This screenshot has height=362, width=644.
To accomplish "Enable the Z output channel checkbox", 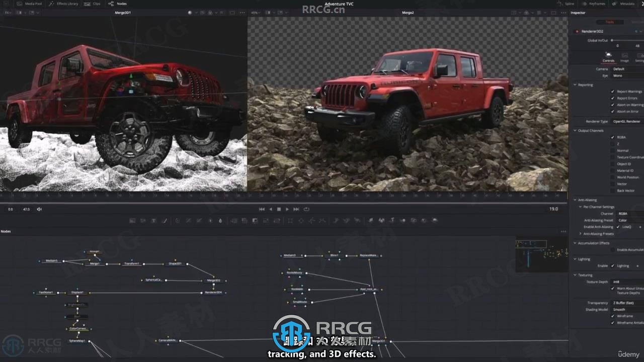I will coord(612,144).
